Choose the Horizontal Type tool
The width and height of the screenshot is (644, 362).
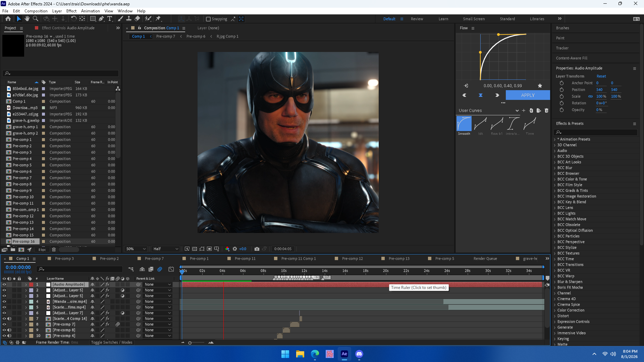110,19
